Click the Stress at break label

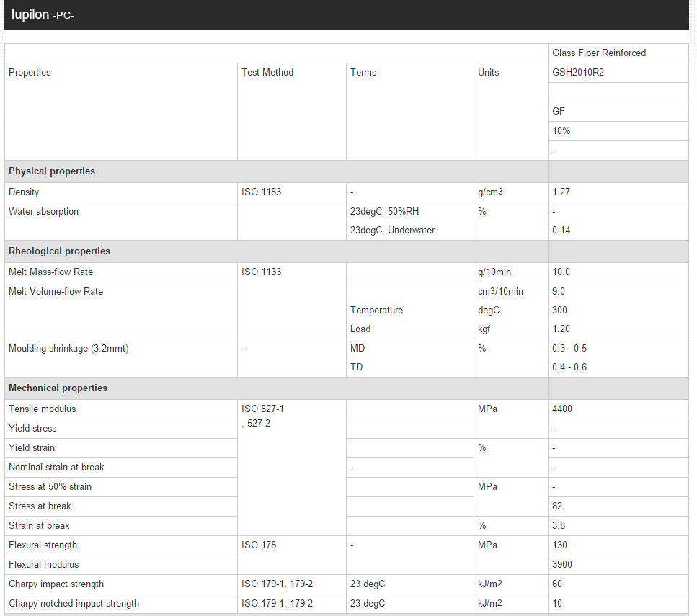click(40, 506)
